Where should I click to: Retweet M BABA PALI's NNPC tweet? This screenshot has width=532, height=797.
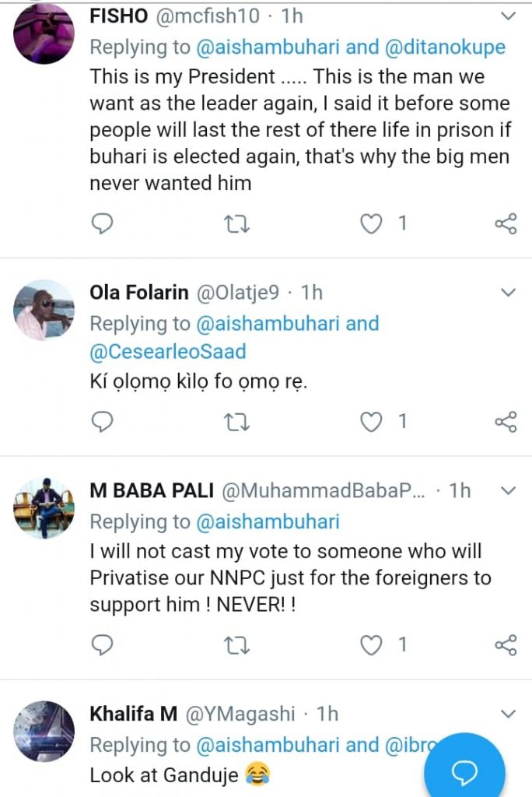tap(236, 644)
